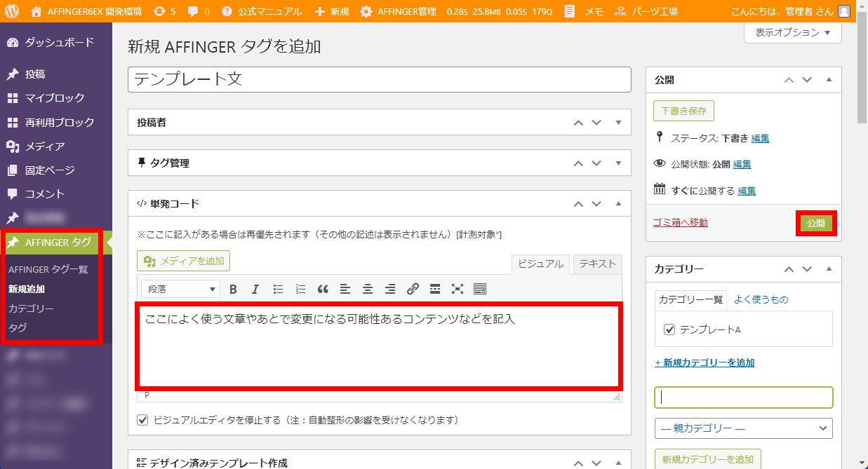Toggle bold formatting in editor
This screenshot has height=469, width=868.
pyautogui.click(x=233, y=289)
